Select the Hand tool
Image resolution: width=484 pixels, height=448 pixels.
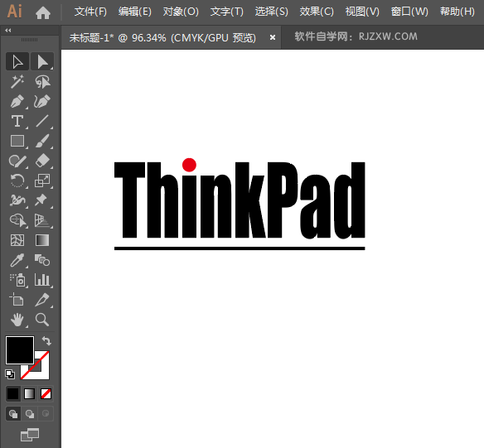tap(17, 320)
